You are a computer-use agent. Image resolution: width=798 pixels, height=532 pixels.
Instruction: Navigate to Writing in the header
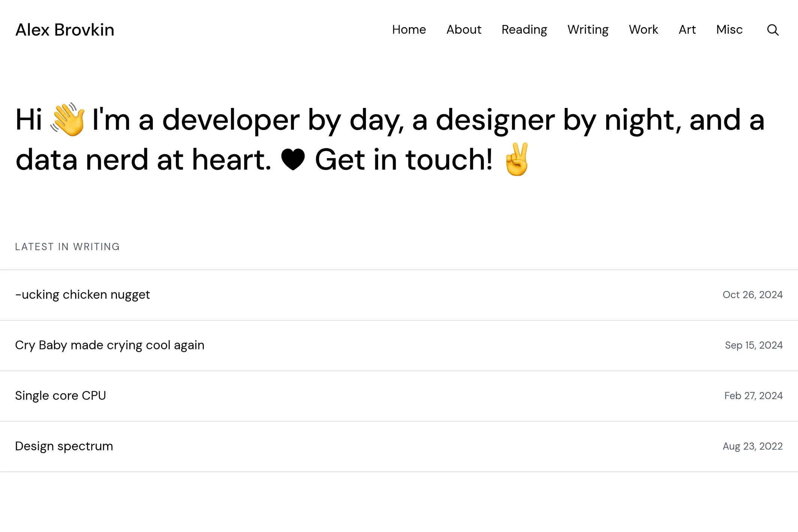(588, 30)
